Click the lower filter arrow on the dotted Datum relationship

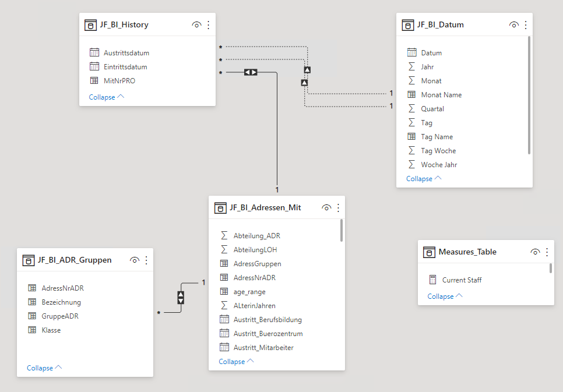coord(304,83)
